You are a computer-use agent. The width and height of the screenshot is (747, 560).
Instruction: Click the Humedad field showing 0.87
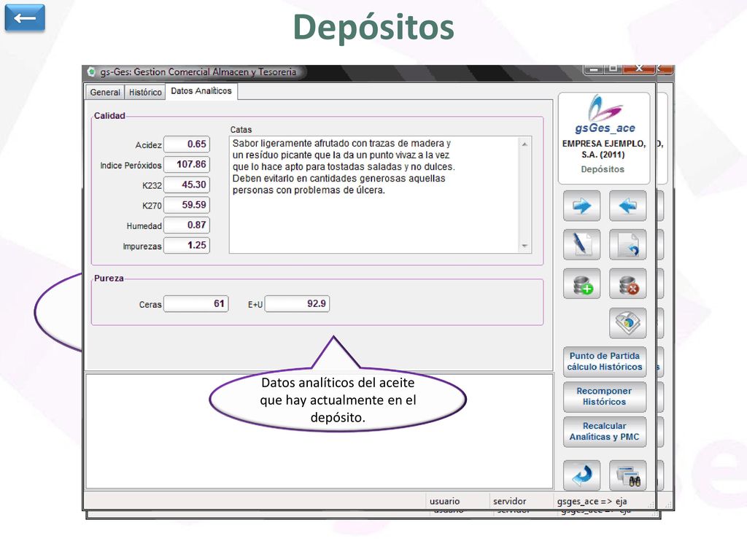(x=187, y=225)
